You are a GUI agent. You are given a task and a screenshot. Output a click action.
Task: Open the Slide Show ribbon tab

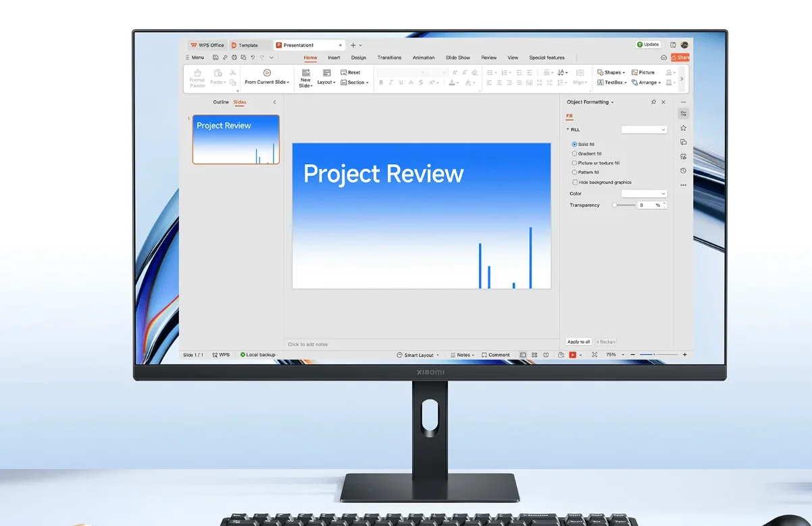tap(458, 57)
